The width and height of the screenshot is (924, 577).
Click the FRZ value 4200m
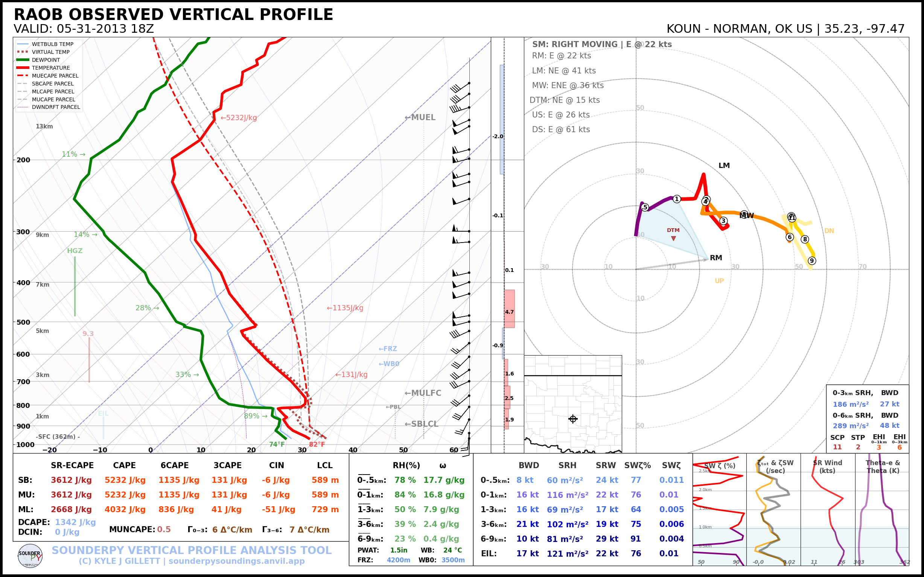click(399, 560)
